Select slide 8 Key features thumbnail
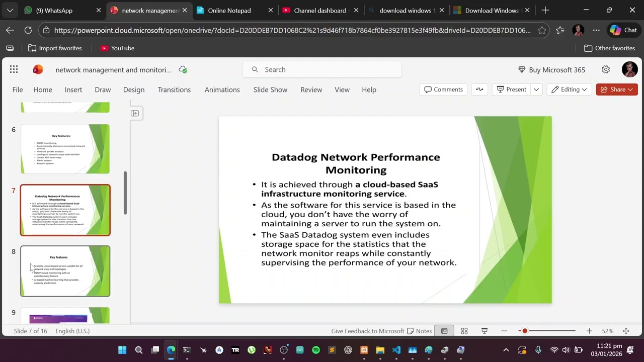Screen dimensions: 644x362 pyautogui.click(x=65, y=271)
